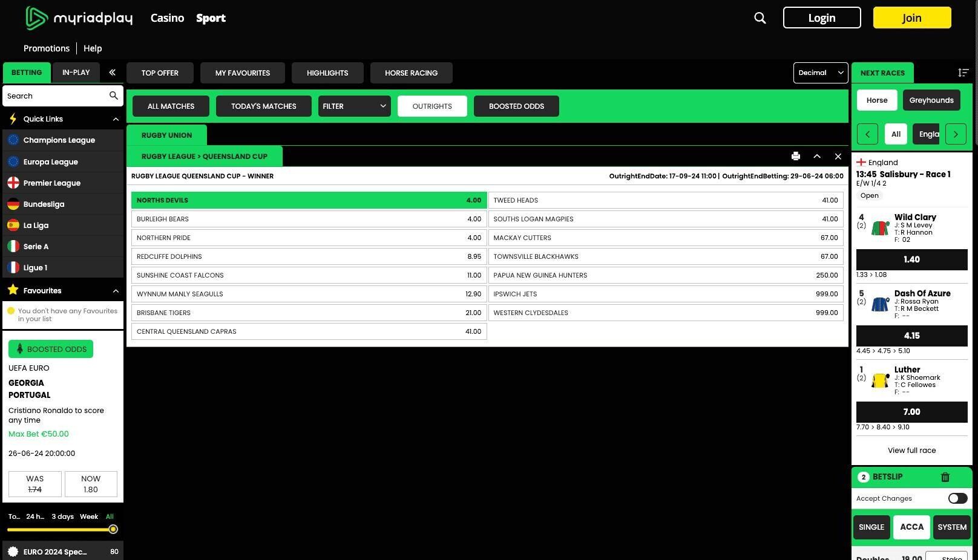Go to previous race region arrow
The image size is (978, 560).
click(x=867, y=134)
